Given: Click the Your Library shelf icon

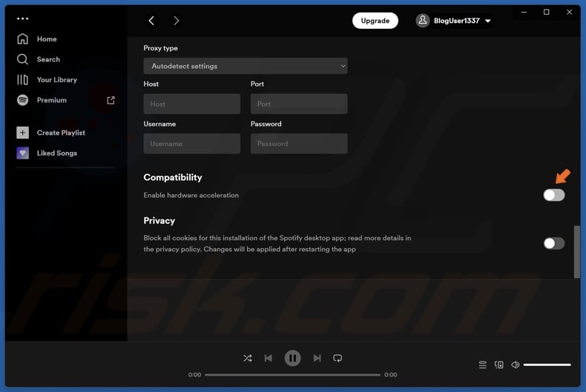Looking at the screenshot, I should tap(22, 79).
